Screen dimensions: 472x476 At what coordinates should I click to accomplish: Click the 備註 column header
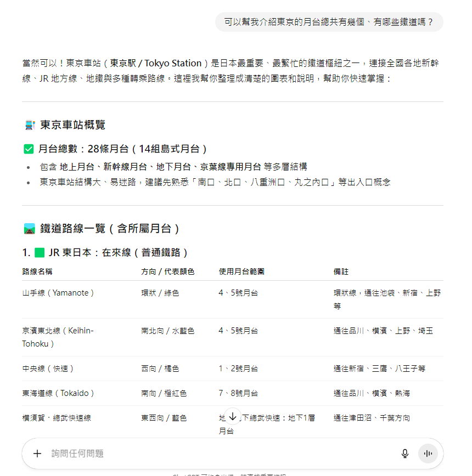point(341,271)
